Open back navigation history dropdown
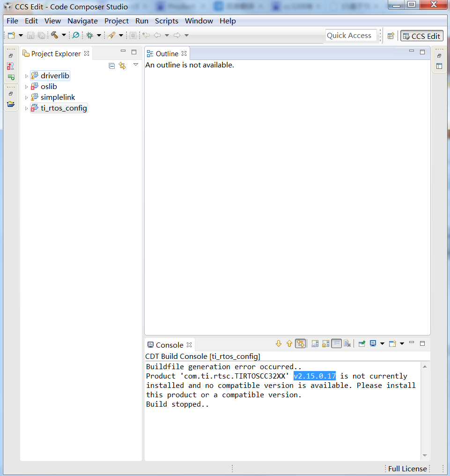450x476 pixels. (167, 36)
